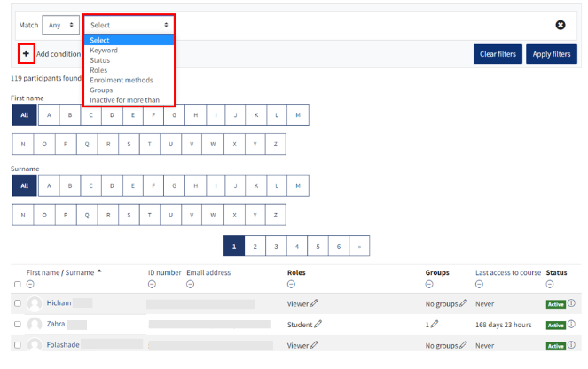
Task: Hide the Groups column
Action: pyautogui.click(x=429, y=284)
